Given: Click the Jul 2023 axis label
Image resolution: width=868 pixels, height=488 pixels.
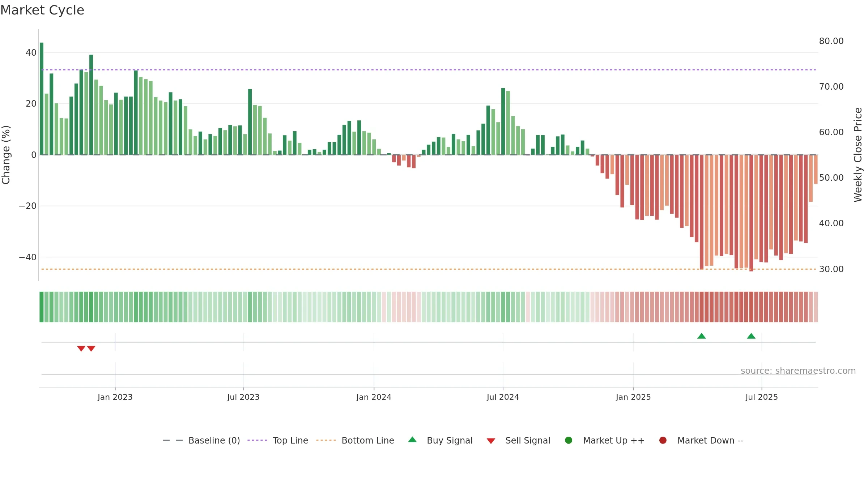Looking at the screenshot, I should 243,397.
